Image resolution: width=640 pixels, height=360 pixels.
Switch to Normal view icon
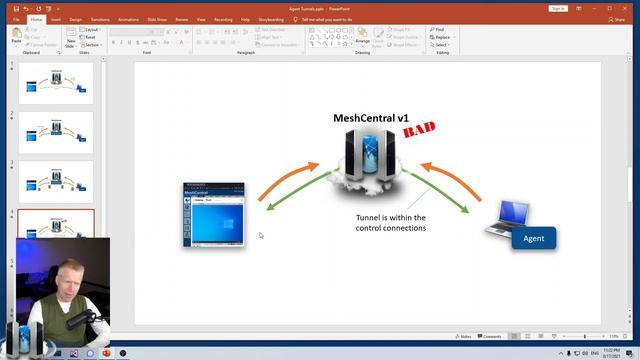514,336
